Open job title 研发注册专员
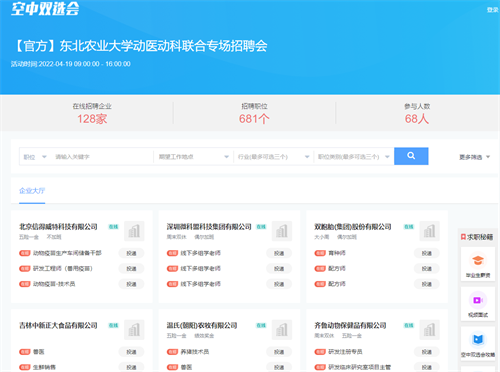The width and height of the screenshot is (500, 372). click(x=345, y=352)
